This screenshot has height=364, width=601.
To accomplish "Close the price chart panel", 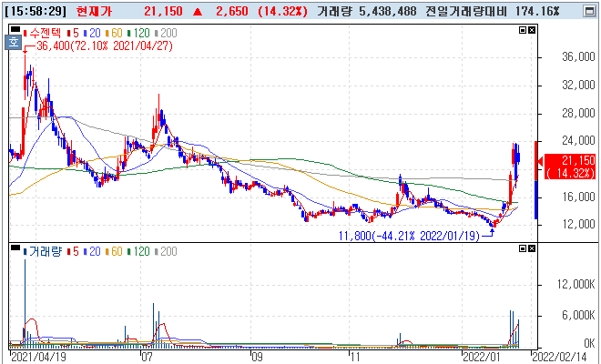I will [532, 30].
